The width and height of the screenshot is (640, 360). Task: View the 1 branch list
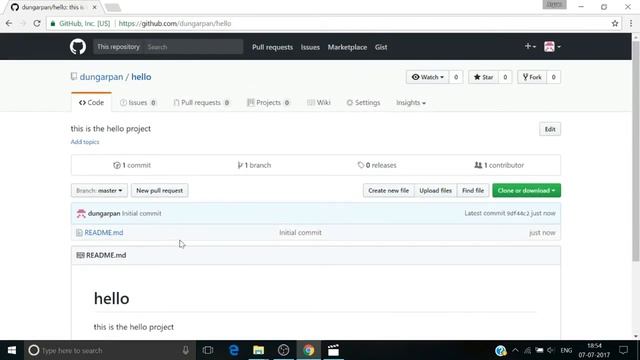coord(254,165)
